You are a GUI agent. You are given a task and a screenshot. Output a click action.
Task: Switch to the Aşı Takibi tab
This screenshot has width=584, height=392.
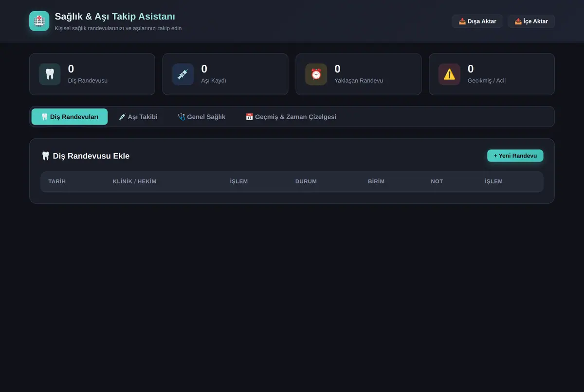pos(138,117)
